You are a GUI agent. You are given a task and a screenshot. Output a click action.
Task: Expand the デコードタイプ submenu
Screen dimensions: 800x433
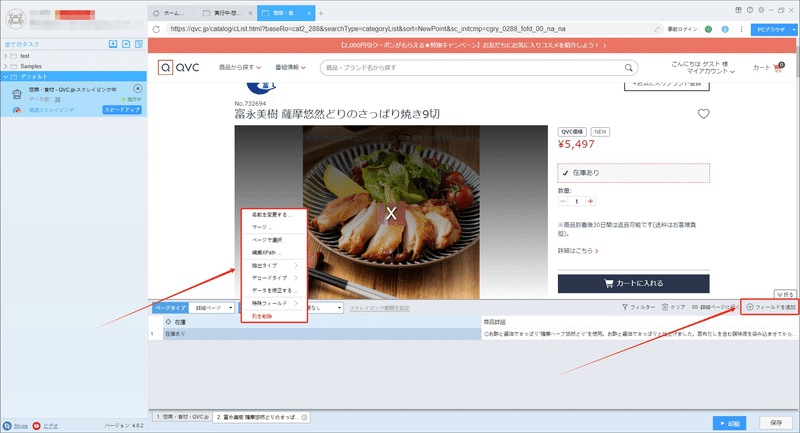272,278
